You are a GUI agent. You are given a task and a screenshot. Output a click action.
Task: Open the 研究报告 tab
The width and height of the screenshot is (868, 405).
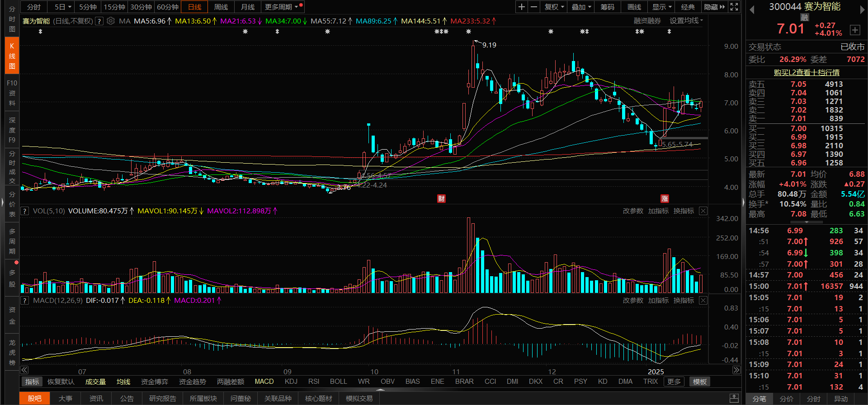pos(162,398)
